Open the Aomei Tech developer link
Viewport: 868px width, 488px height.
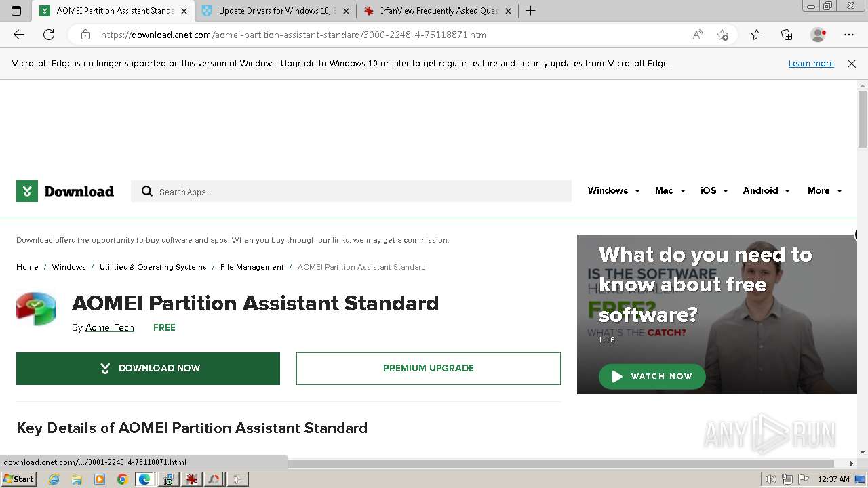tap(110, 327)
